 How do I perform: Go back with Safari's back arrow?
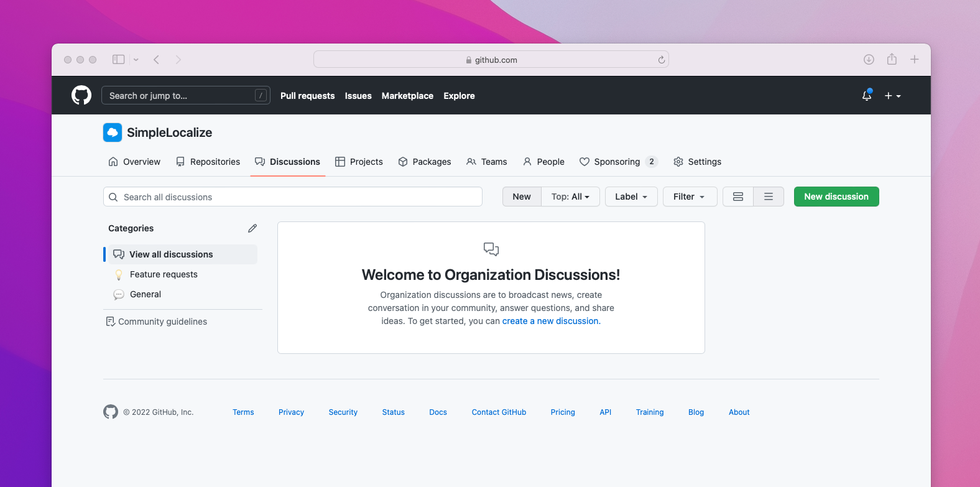point(156,60)
